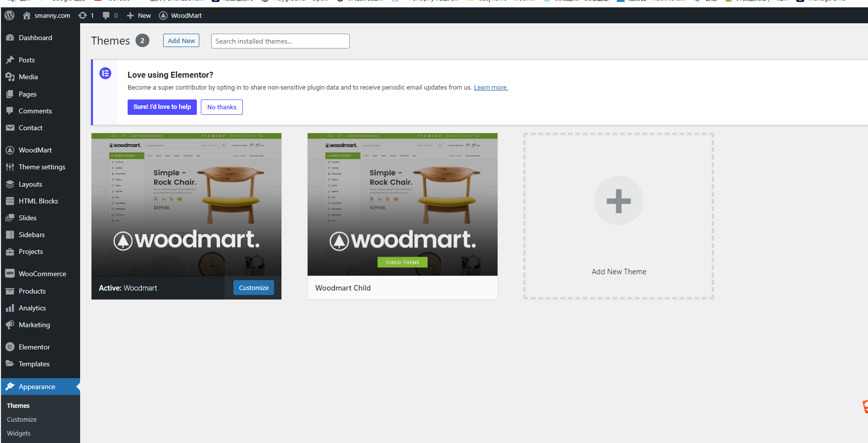The image size is (868, 443).
Task: Click the WoodMart sidebar tree icon
Action: (x=10, y=150)
